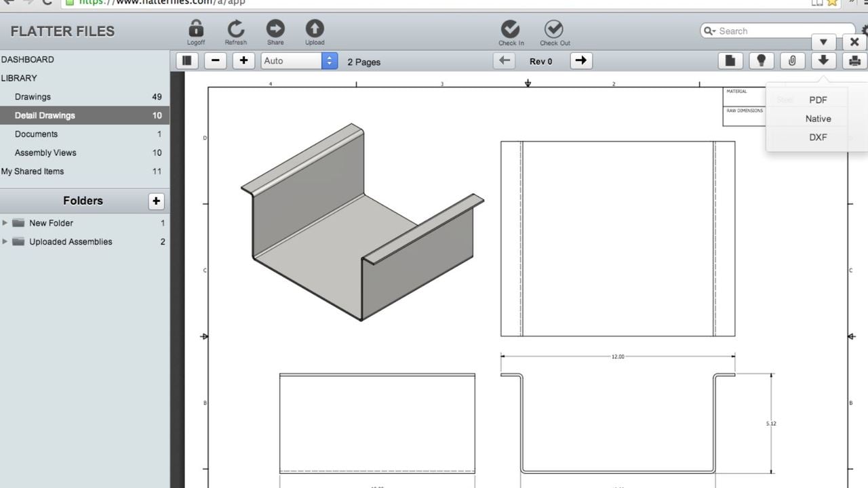Click the Check Out icon

pos(554,29)
